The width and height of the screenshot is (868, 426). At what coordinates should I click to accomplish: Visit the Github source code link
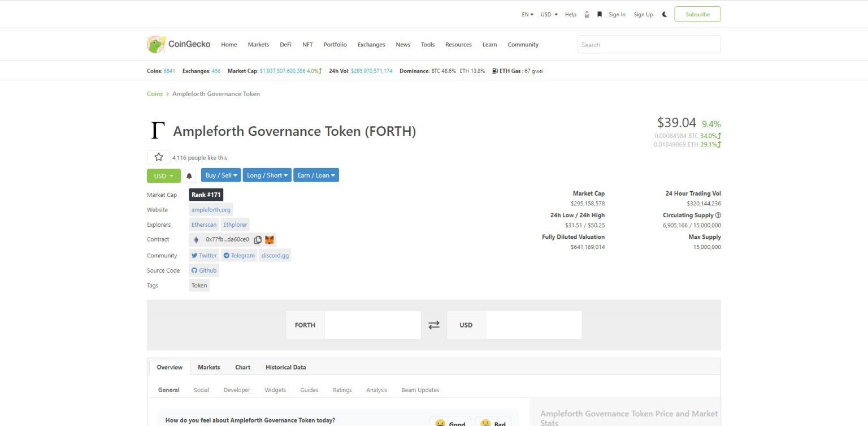click(x=204, y=270)
